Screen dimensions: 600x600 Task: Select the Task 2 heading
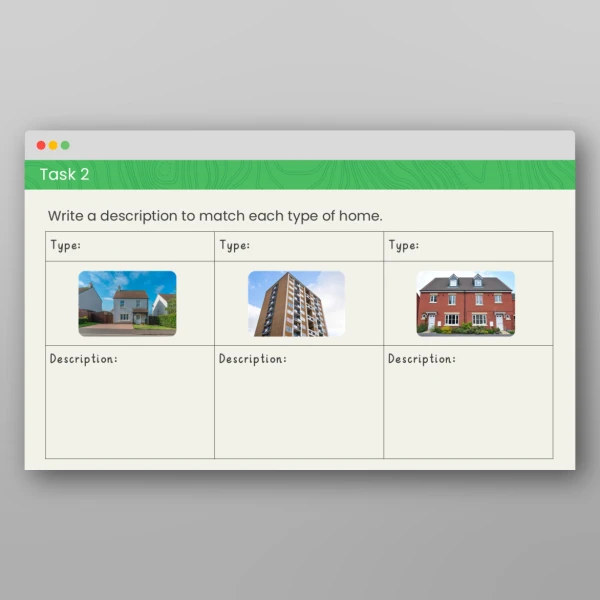64,175
